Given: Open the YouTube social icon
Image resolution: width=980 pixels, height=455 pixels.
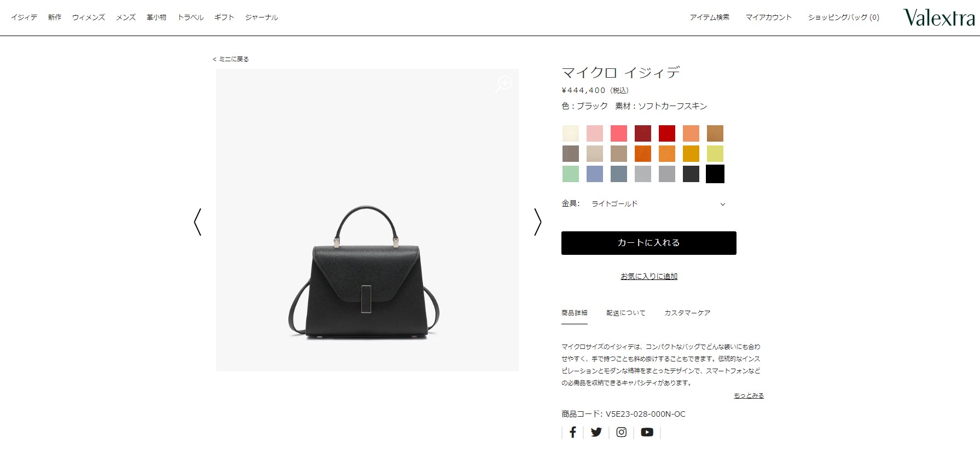Looking at the screenshot, I should click(x=647, y=432).
